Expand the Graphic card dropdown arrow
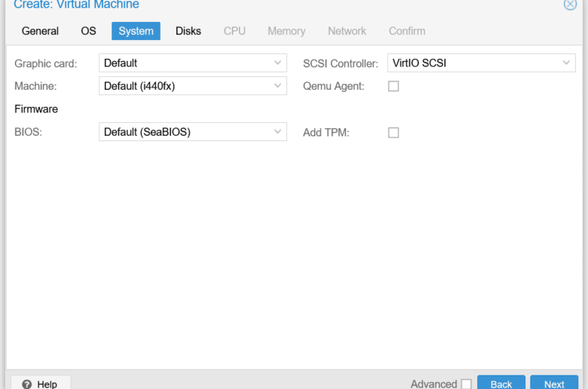Viewport: 588px width, 389px height. [x=277, y=63]
